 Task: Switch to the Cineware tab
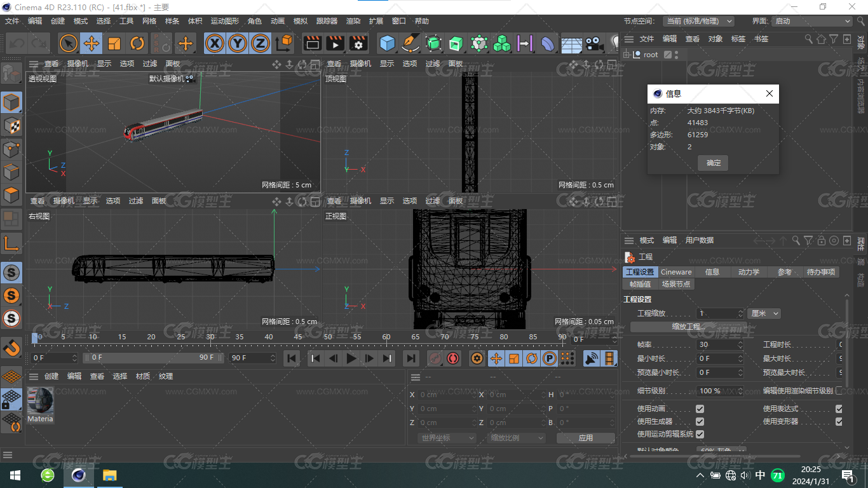pyautogui.click(x=676, y=272)
